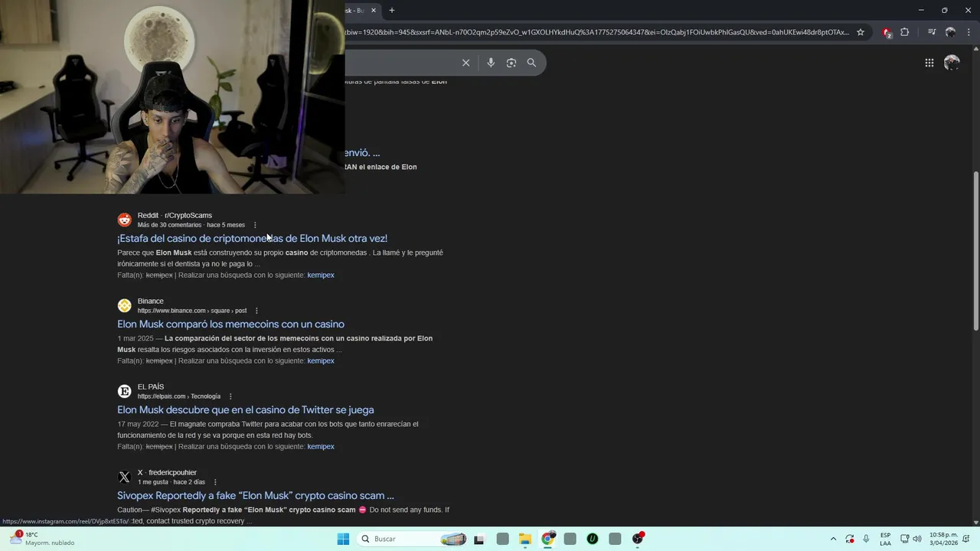980x551 pixels.
Task: Open the EL PAÍS result's three-dot options
Action: coord(230,396)
